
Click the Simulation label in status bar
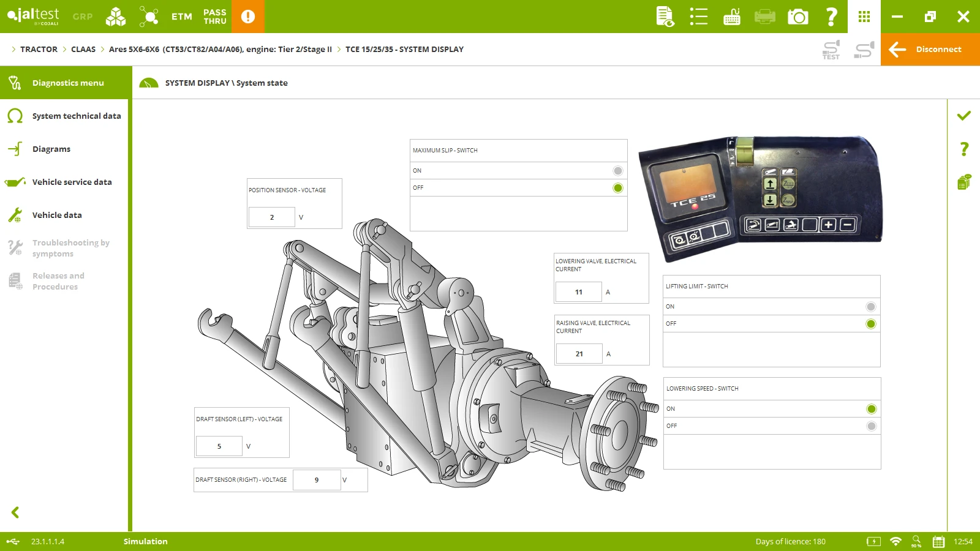coord(146,541)
